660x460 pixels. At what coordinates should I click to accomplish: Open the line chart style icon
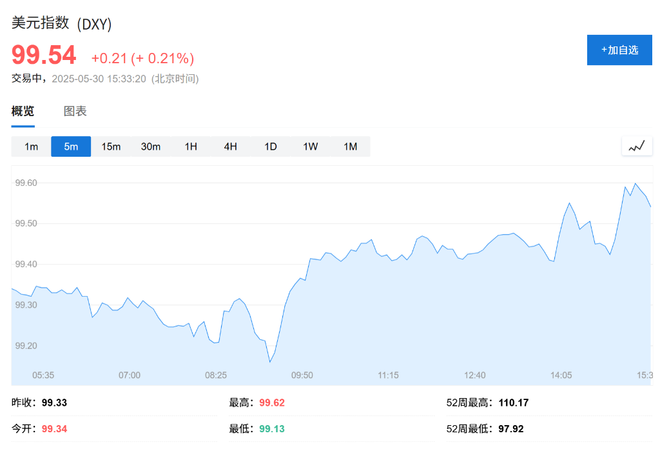(637, 146)
